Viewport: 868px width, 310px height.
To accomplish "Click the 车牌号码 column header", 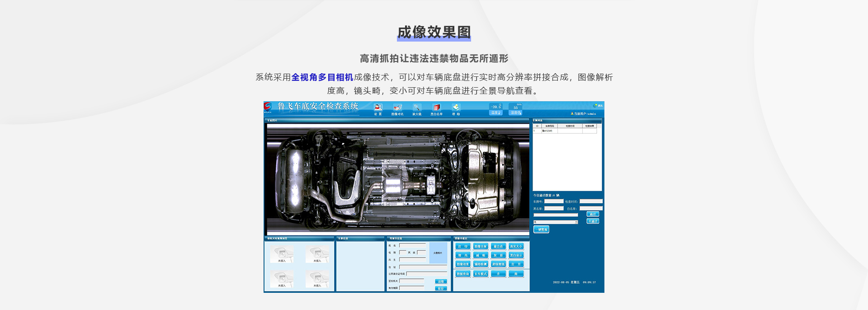I will (549, 126).
